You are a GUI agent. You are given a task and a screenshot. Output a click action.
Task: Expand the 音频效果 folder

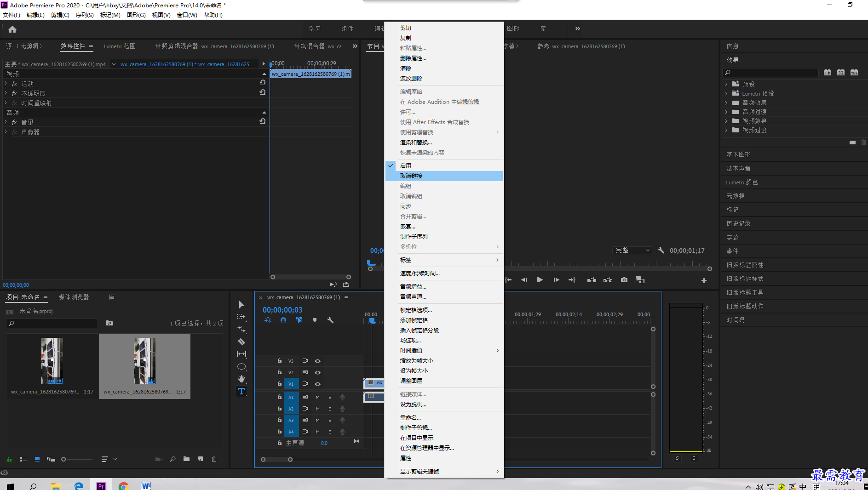pos(726,103)
